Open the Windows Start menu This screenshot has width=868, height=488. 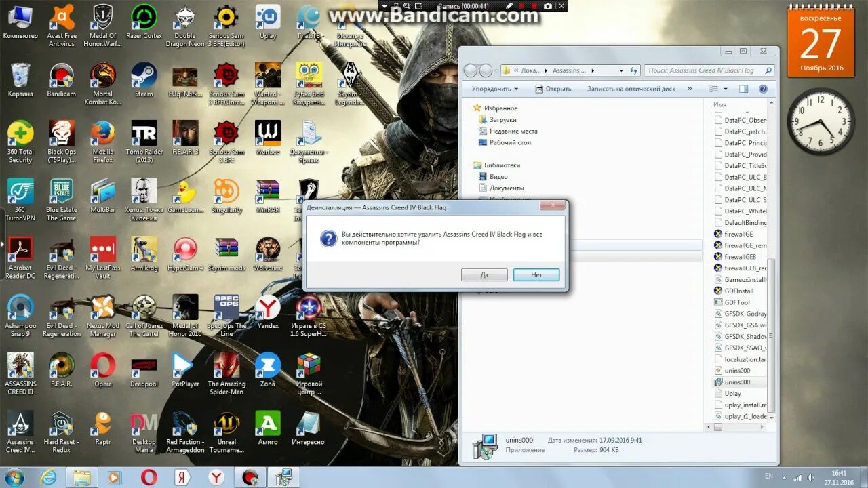coord(14,477)
